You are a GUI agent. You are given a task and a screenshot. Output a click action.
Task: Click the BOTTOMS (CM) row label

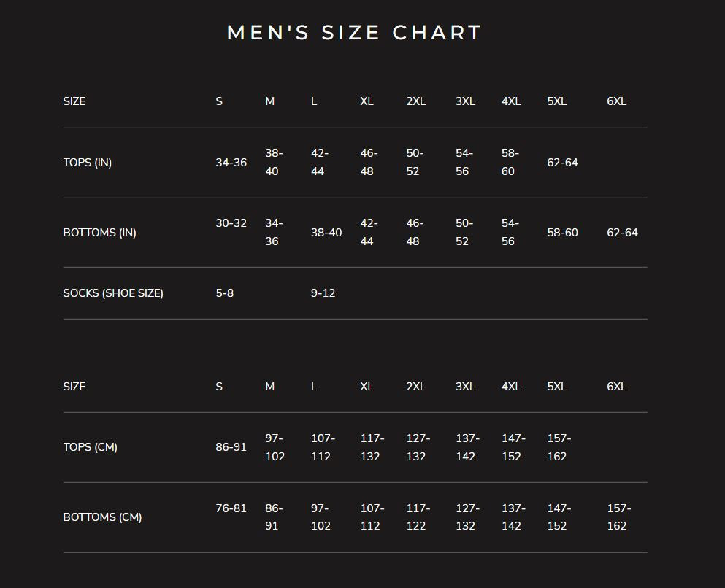coord(102,517)
